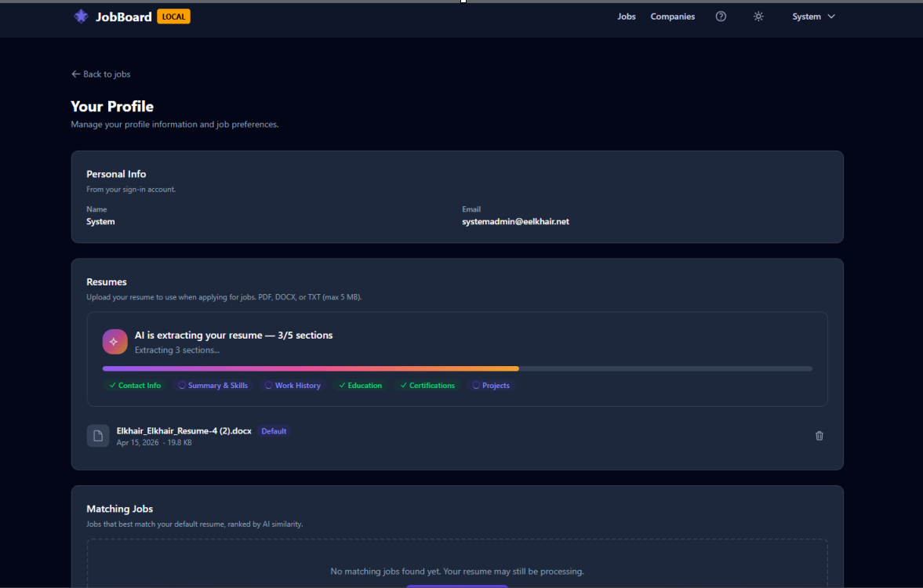Open the Jobs navigation menu item
923x588 pixels.
626,16
